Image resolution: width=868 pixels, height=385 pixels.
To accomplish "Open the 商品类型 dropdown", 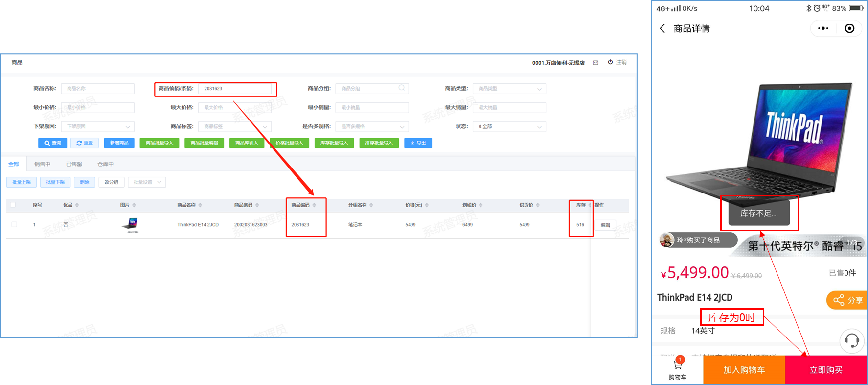I will click(x=509, y=89).
